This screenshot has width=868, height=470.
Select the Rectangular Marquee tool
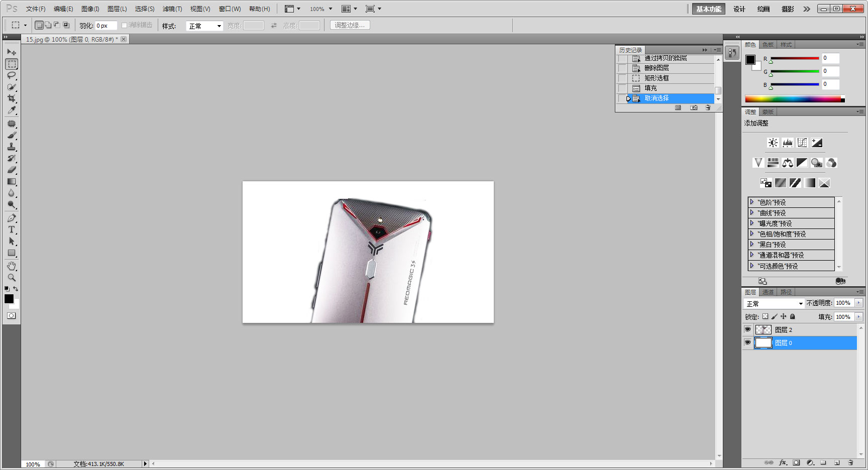(11, 64)
